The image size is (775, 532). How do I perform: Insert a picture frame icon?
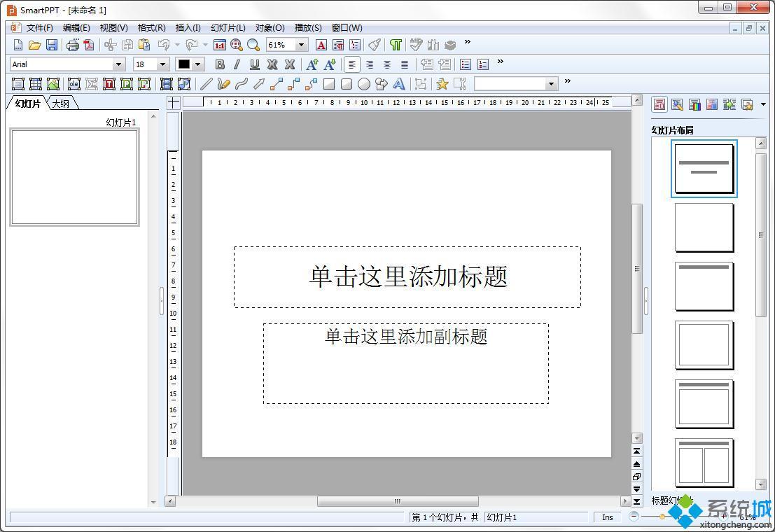pyautogui.click(x=53, y=84)
